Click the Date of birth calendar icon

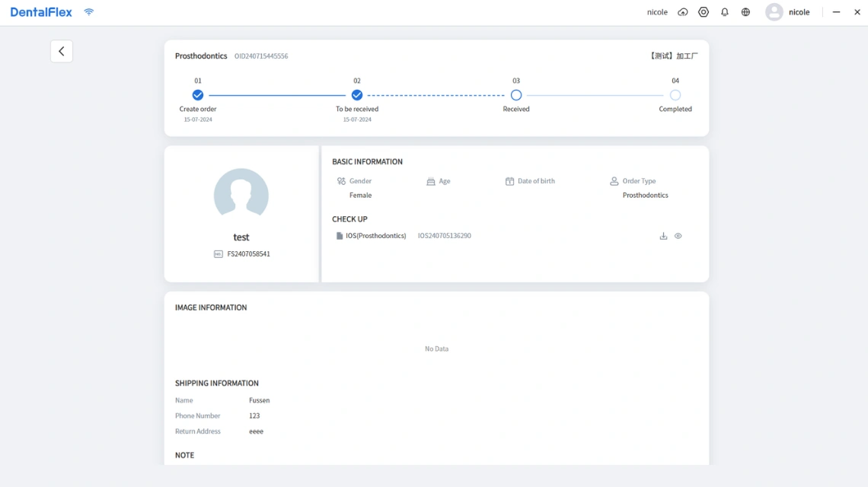coord(509,181)
